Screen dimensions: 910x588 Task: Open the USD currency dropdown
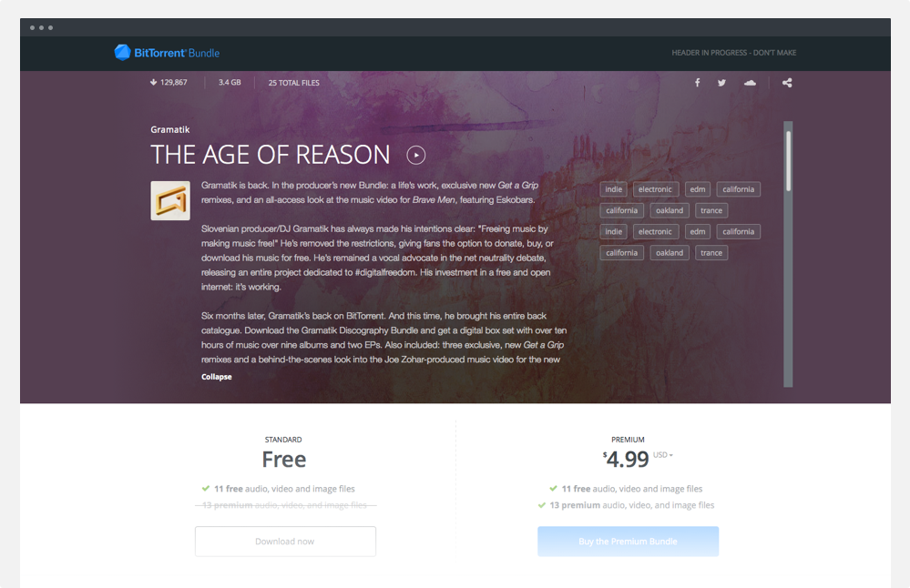click(663, 454)
